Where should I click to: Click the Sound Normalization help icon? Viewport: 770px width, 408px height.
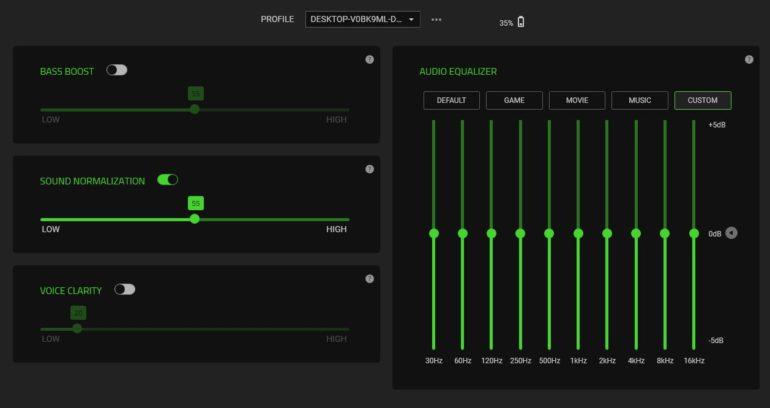coord(369,169)
